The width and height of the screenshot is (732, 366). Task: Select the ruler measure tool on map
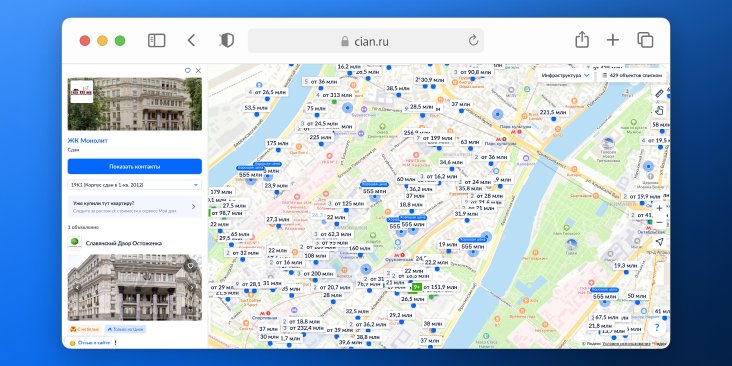[x=659, y=93]
